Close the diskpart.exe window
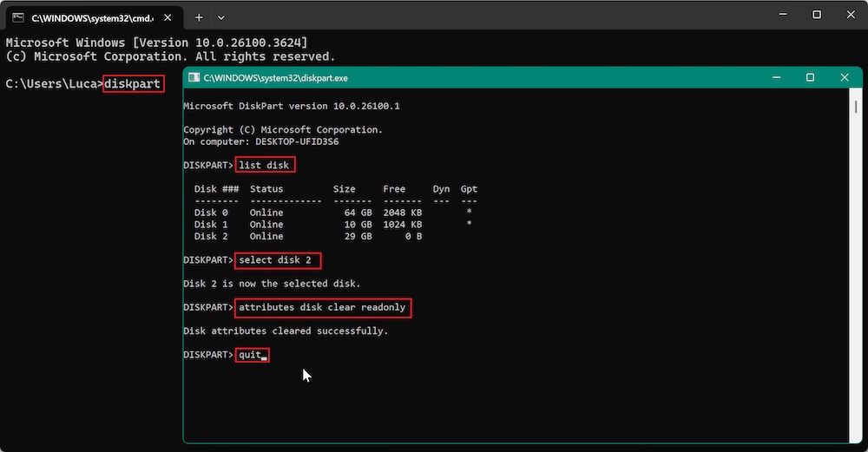 844,77
